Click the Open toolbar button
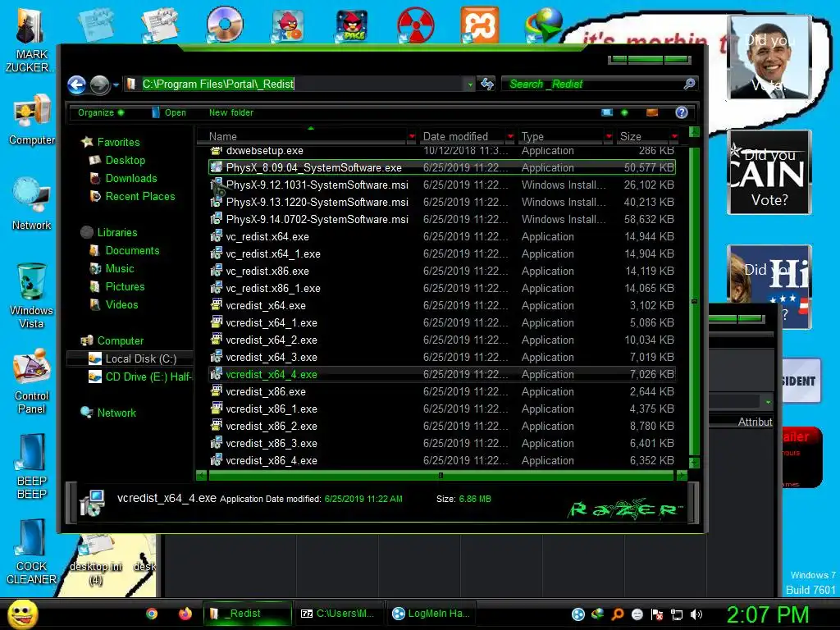The width and height of the screenshot is (840, 630). click(169, 112)
